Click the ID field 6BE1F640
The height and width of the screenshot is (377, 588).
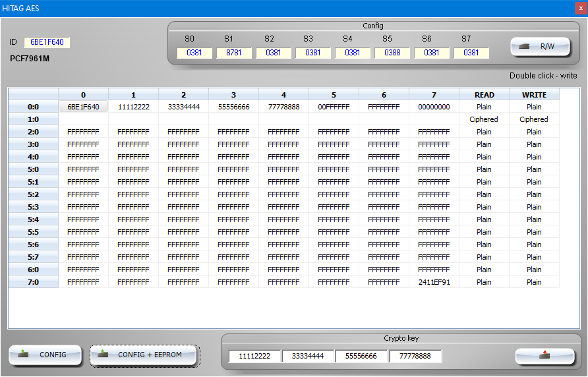click(47, 42)
